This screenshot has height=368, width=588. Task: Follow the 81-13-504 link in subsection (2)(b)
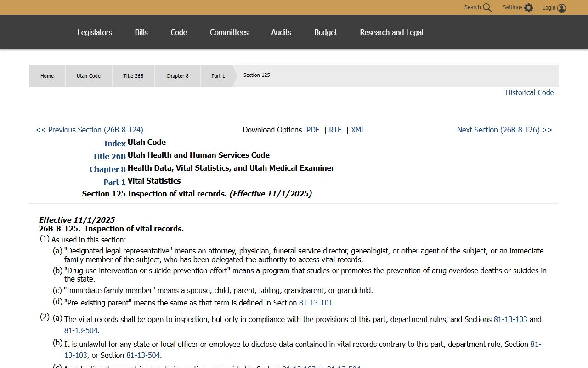(143, 355)
